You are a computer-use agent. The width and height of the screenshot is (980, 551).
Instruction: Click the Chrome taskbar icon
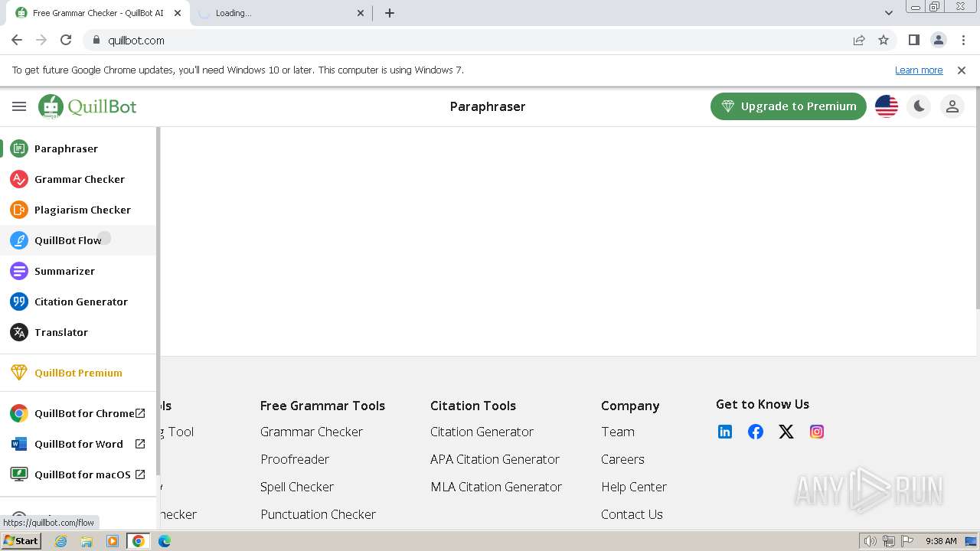[139, 541]
